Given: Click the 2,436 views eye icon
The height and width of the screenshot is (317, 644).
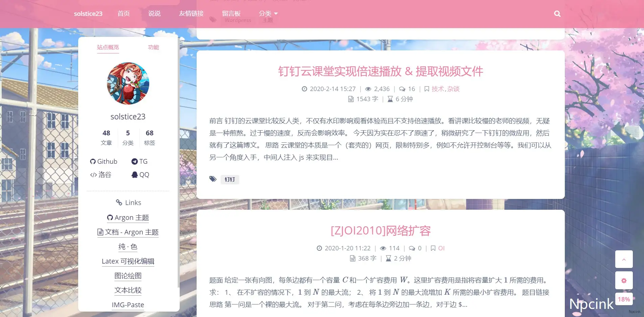Looking at the screenshot, I should coord(368,89).
